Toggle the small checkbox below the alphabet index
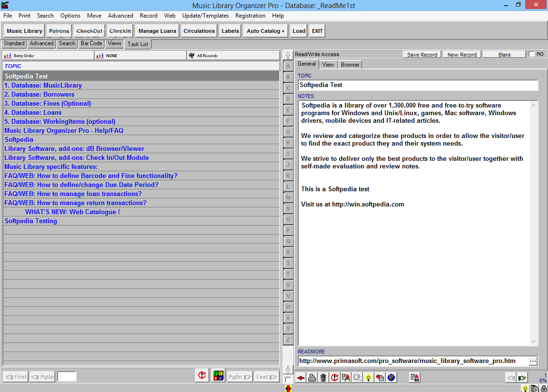This screenshot has height=392, width=548. click(x=288, y=380)
